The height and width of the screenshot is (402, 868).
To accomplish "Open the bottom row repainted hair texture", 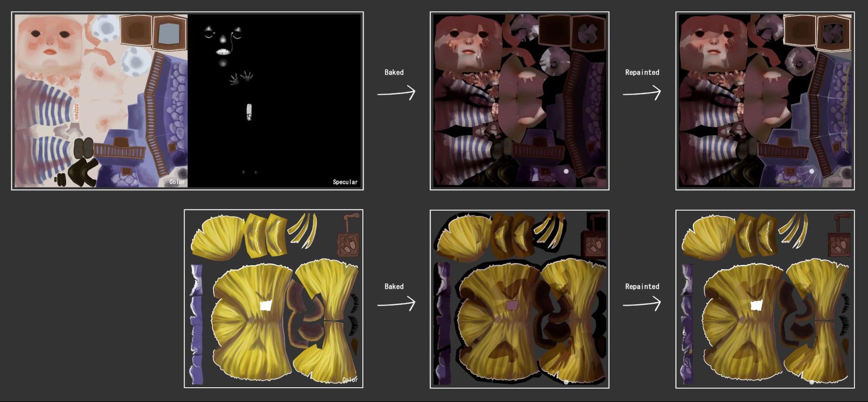I will tap(765, 299).
